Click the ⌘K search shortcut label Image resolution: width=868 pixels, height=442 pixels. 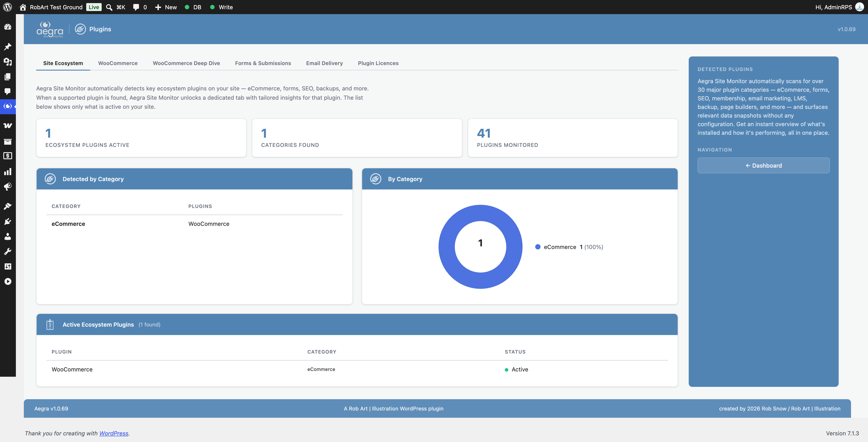[x=121, y=7]
